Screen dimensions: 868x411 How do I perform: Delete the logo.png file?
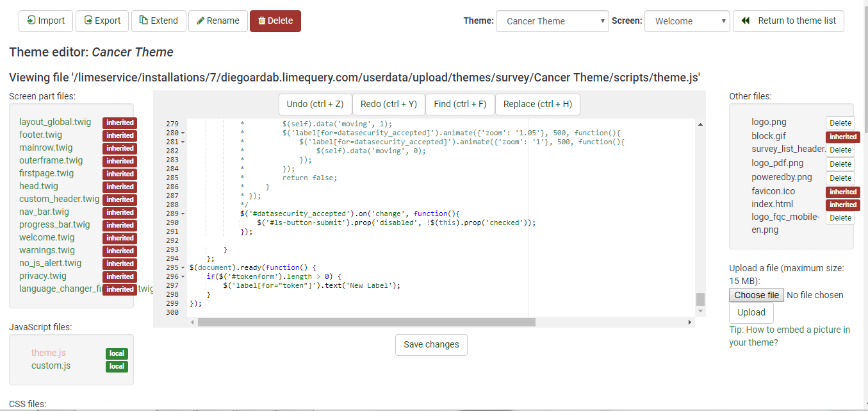840,122
